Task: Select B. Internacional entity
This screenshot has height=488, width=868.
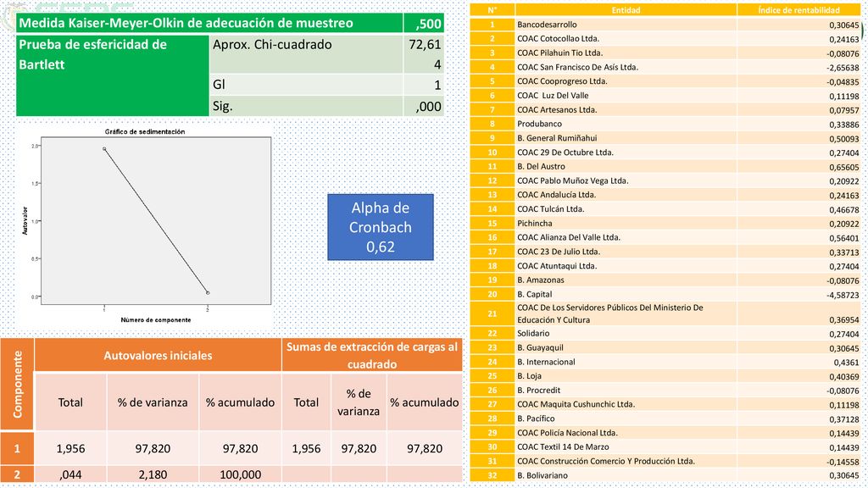Action: (x=547, y=362)
